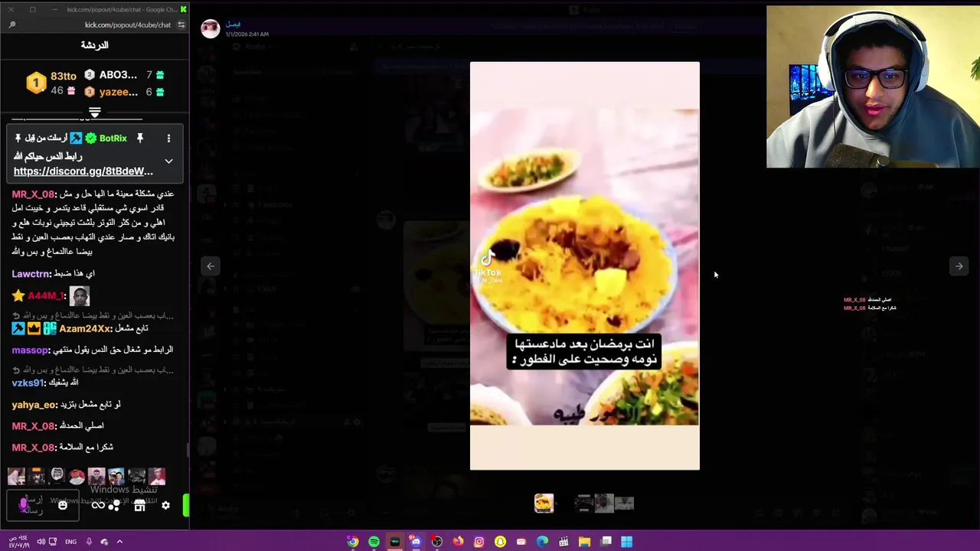Open the Kick shop storefront icon
This screenshot has width=980, height=551.
pos(139,505)
